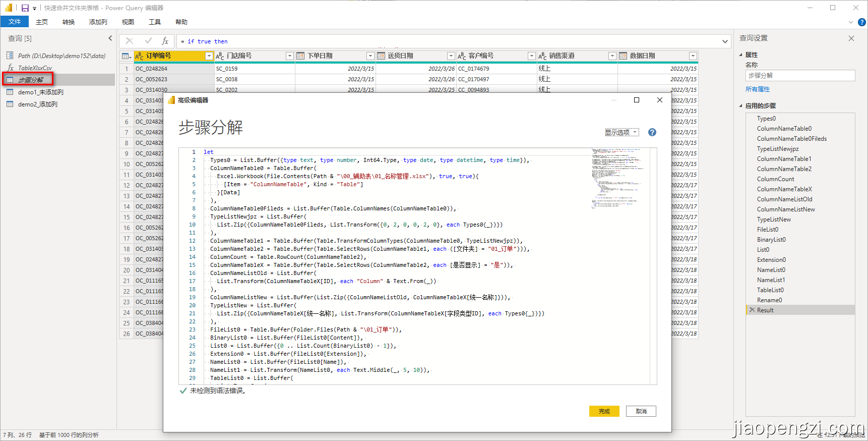Click the code minimap in editor

(617, 178)
